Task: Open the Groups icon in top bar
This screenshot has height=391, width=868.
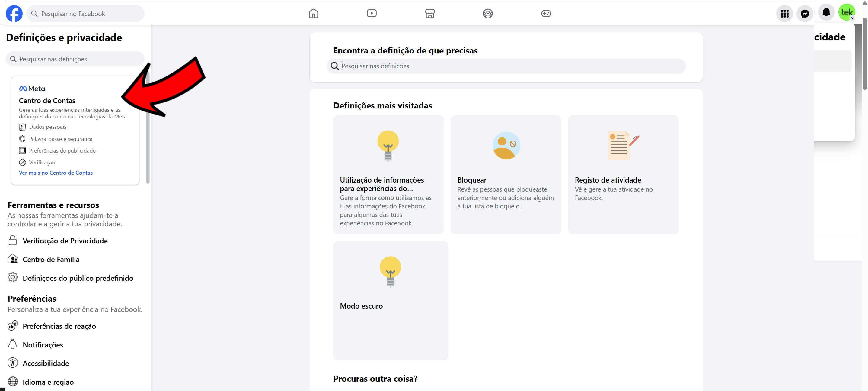Action: (x=488, y=14)
